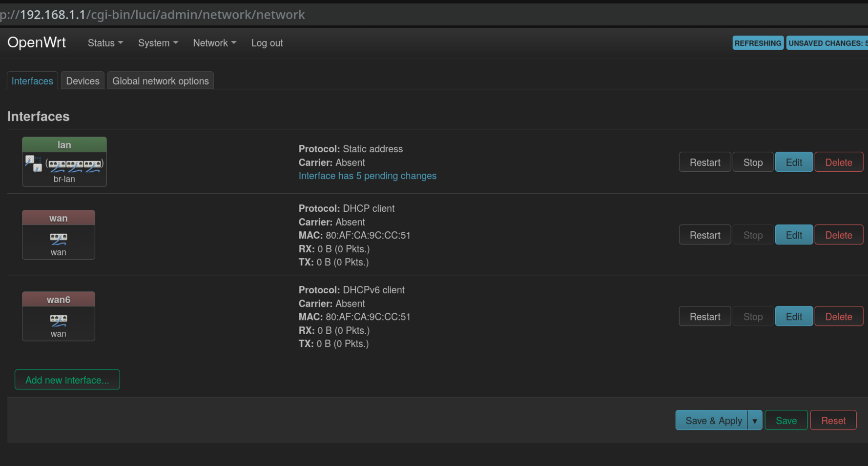The height and width of the screenshot is (466, 868).
Task: Restart the wan interface
Action: 705,235
